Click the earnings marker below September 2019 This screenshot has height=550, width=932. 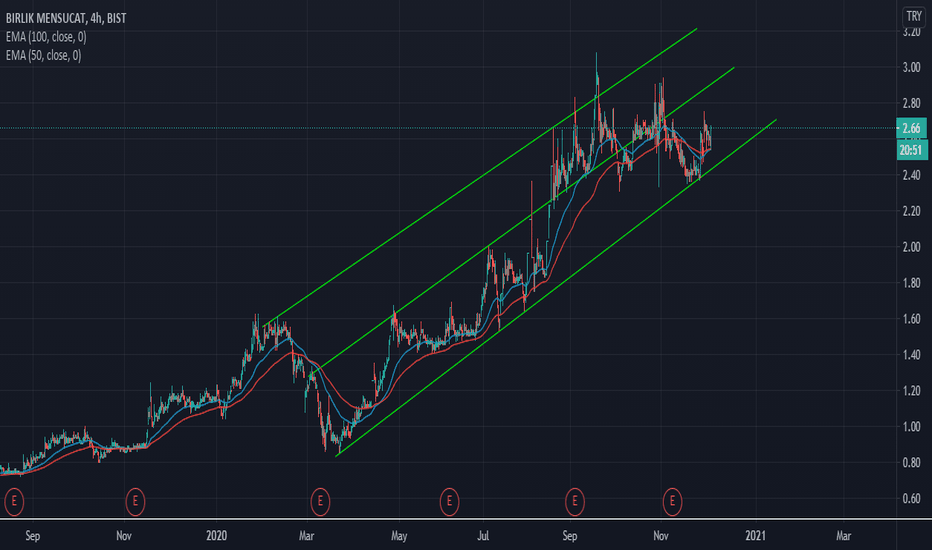[x=14, y=502]
